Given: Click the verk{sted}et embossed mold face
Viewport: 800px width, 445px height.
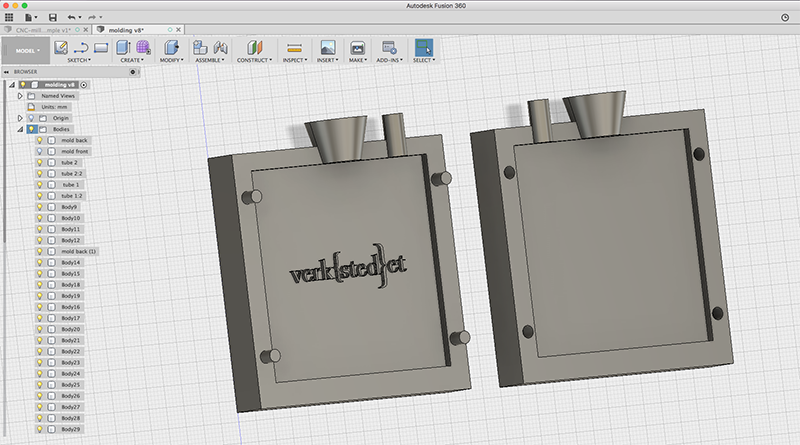Looking at the screenshot, I should [x=347, y=267].
